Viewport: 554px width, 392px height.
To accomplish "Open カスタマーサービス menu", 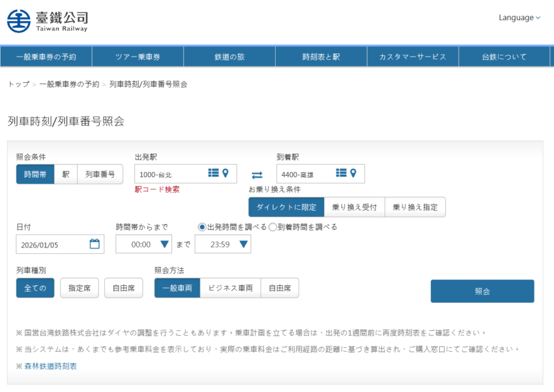I will (x=413, y=57).
